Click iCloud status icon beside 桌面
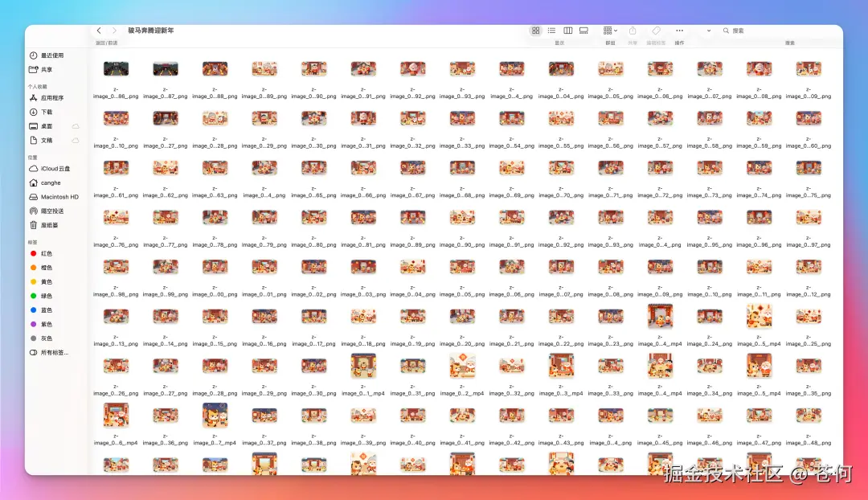 [76, 126]
